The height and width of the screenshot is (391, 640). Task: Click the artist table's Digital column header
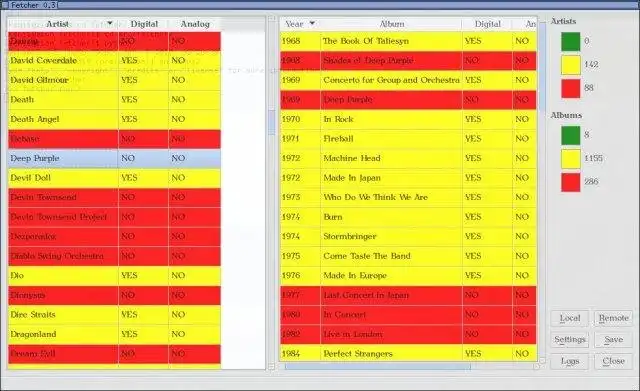[144, 24]
